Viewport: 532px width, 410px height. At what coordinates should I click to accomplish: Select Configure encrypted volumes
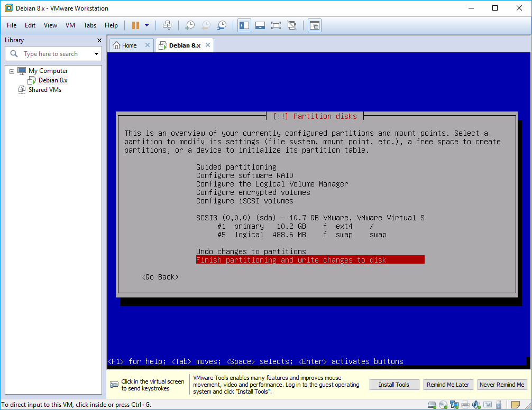pyautogui.click(x=253, y=192)
